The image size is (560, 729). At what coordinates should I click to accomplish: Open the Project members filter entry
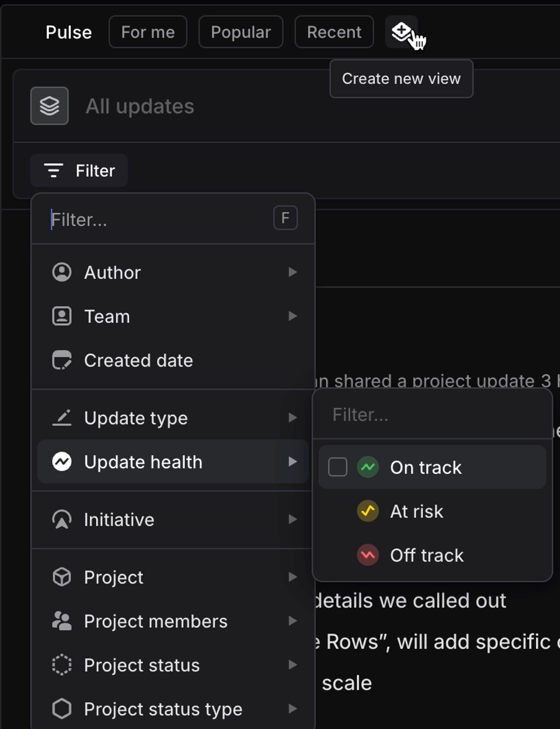[156, 621]
